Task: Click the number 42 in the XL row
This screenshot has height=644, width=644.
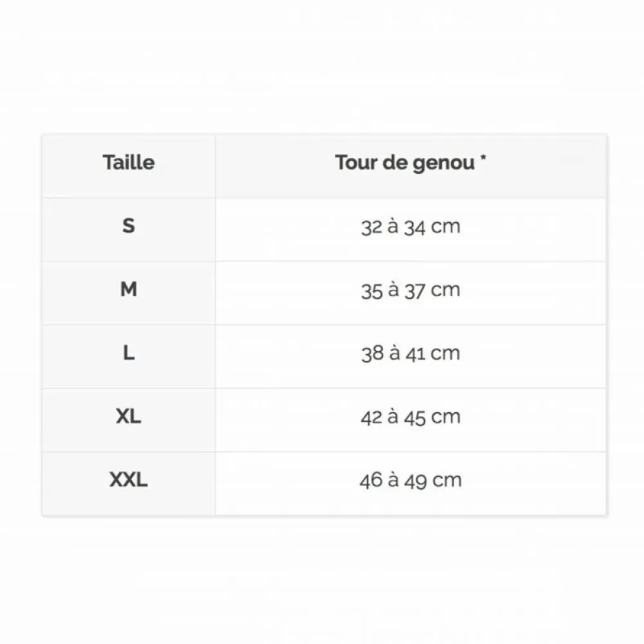Action: click(x=372, y=417)
